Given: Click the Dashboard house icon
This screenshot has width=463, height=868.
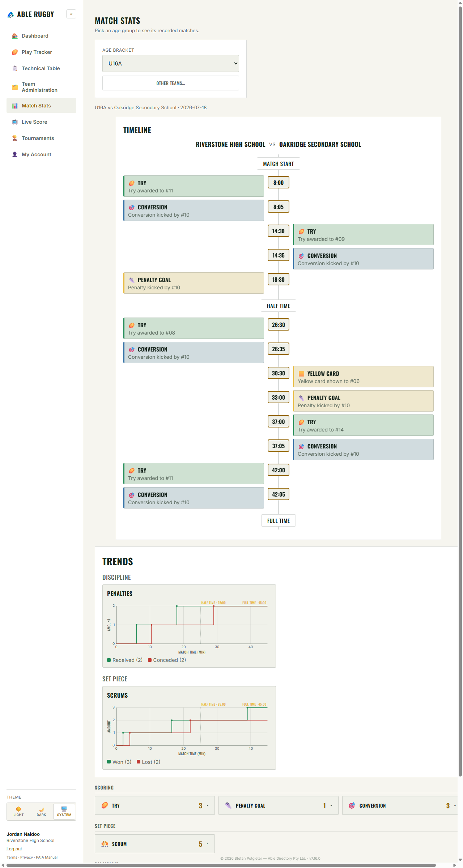Looking at the screenshot, I should (15, 36).
